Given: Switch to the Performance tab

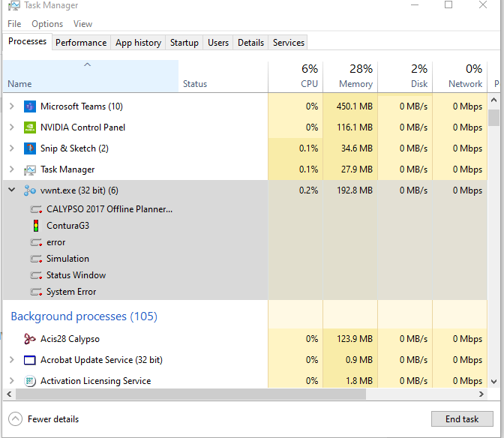Looking at the screenshot, I should (x=81, y=43).
